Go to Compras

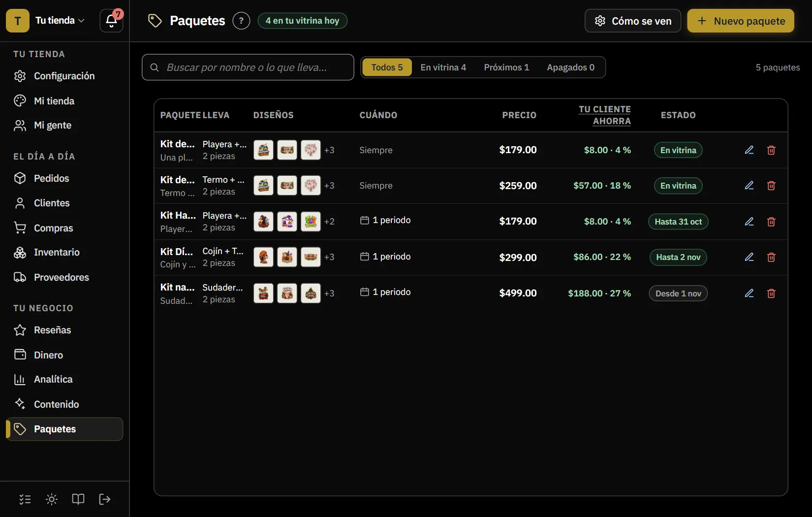64,228
